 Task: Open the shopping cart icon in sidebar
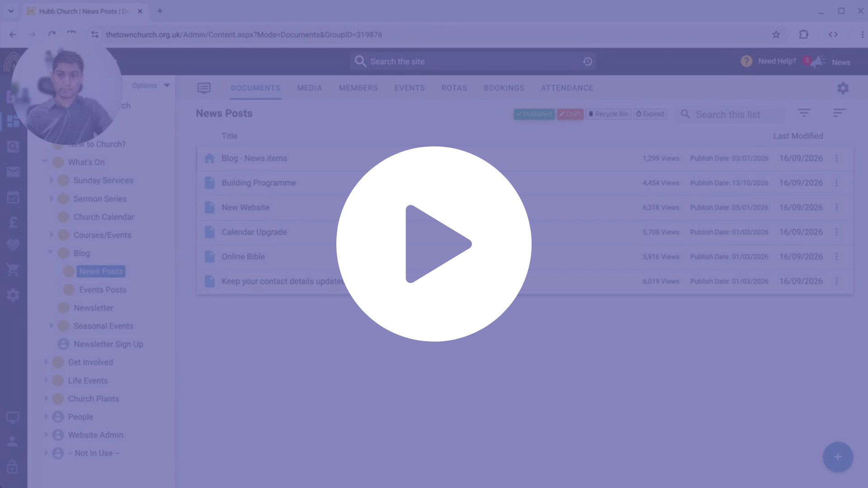(x=13, y=270)
